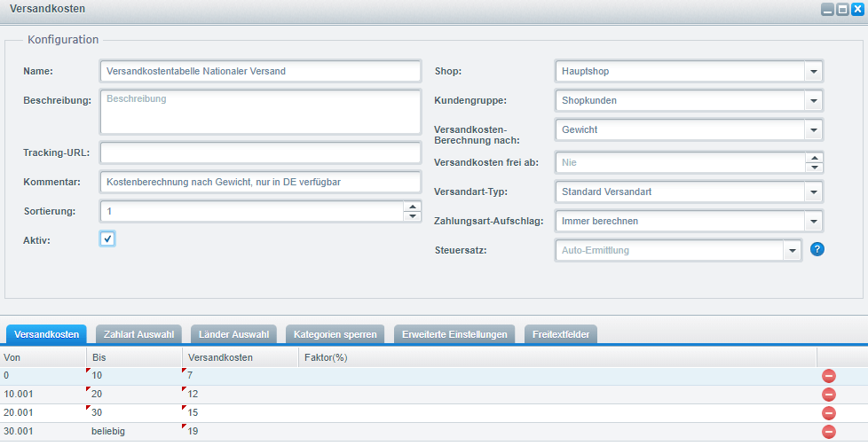Open the Shop dropdown
The height and width of the screenshot is (446, 868).
pos(814,71)
